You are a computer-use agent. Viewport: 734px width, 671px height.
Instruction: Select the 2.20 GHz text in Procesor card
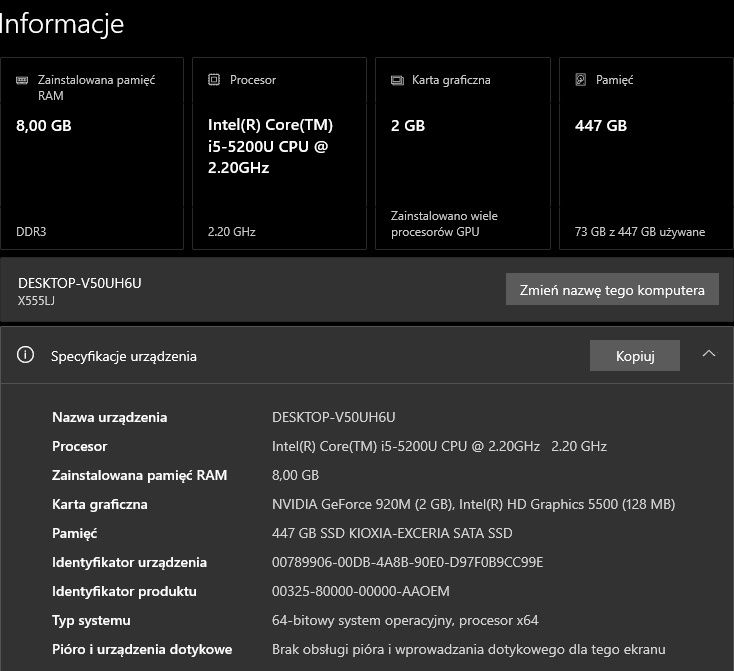[232, 232]
